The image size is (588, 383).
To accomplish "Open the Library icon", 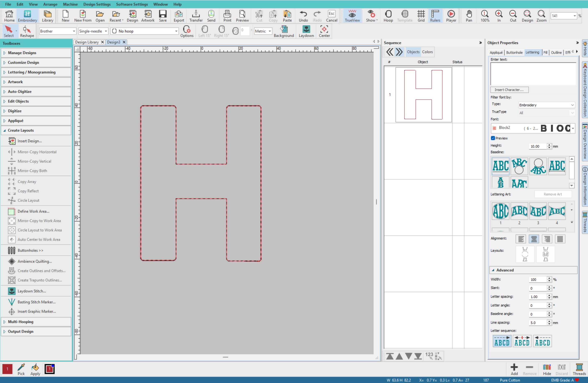I will coord(47,16).
